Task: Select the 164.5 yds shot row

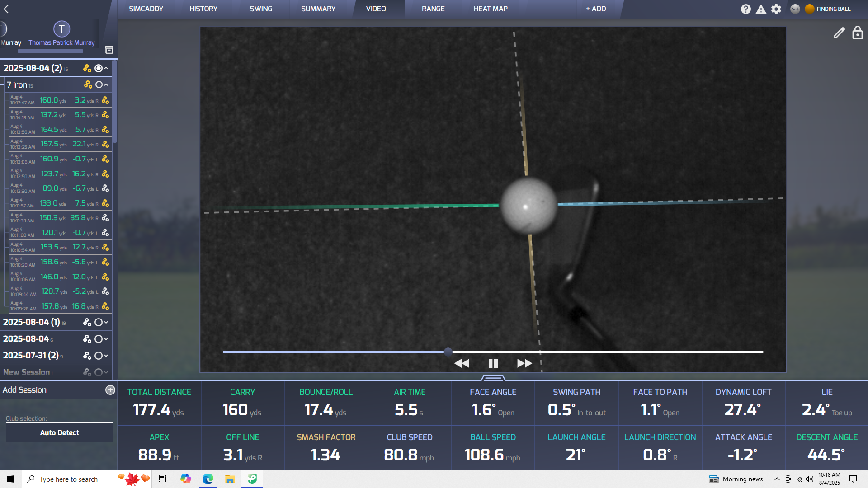Action: (x=60, y=130)
